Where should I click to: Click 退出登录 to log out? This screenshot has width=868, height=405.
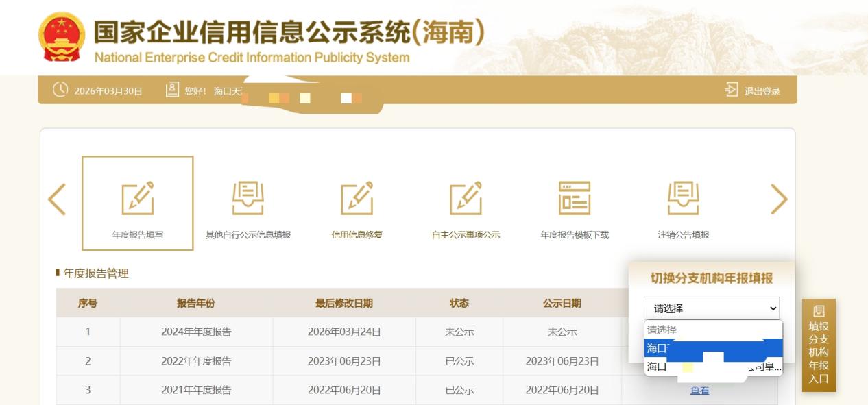click(x=762, y=91)
